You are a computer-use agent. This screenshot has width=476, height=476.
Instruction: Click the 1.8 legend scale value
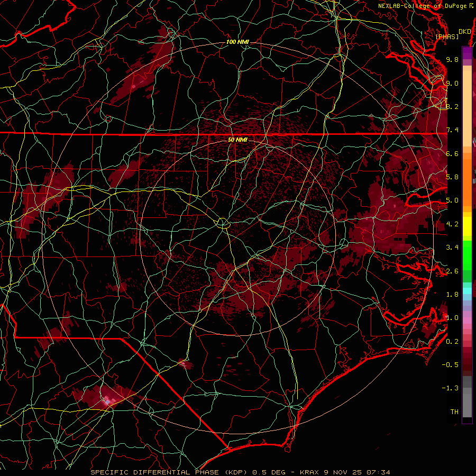(452, 295)
